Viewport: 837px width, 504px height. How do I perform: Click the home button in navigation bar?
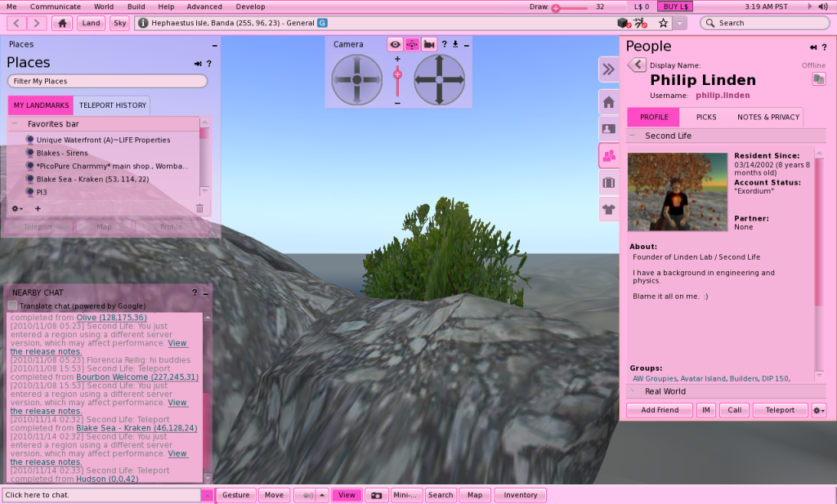coord(63,23)
